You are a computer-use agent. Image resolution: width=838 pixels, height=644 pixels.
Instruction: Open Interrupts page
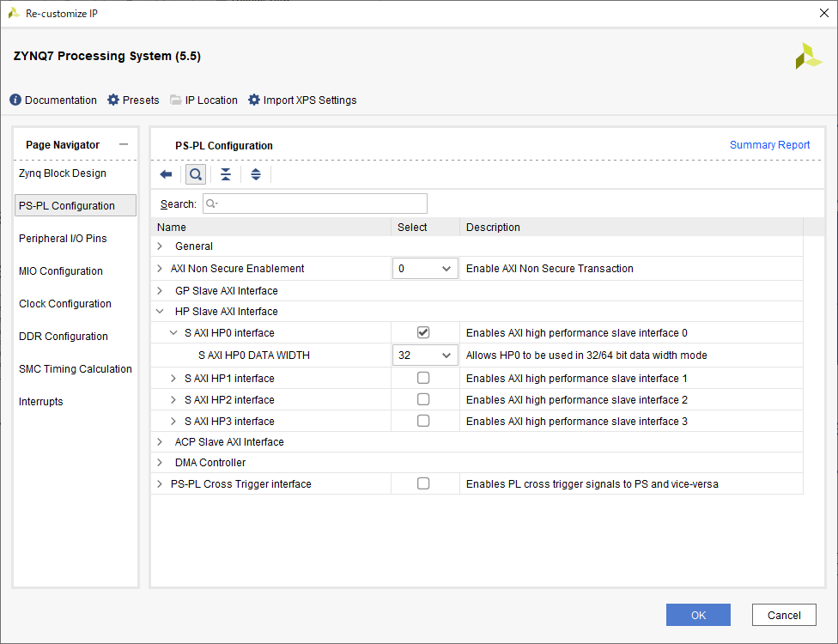[40, 401]
